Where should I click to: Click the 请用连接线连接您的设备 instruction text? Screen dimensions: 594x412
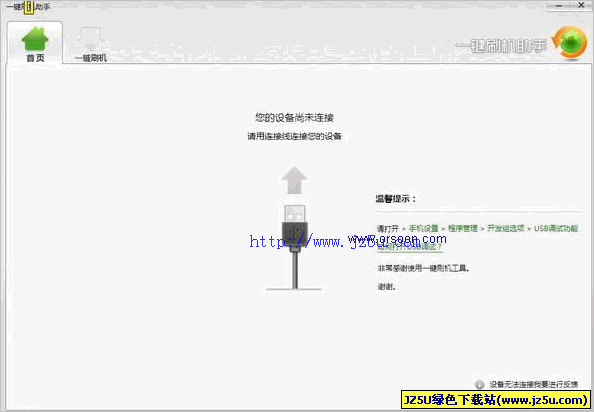[294, 136]
